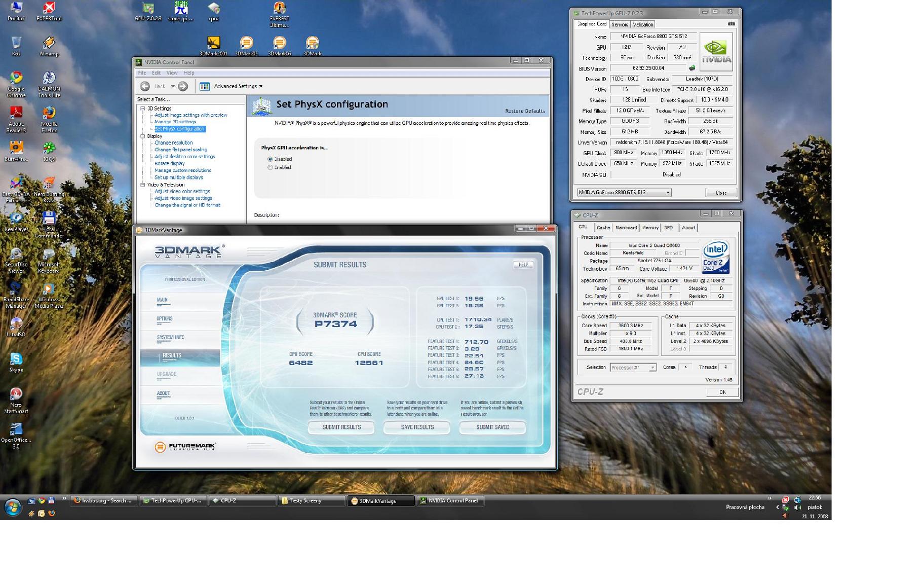Click the SAVE RESULTS button in 3DMark
The width and height of the screenshot is (924, 578).
click(x=417, y=427)
